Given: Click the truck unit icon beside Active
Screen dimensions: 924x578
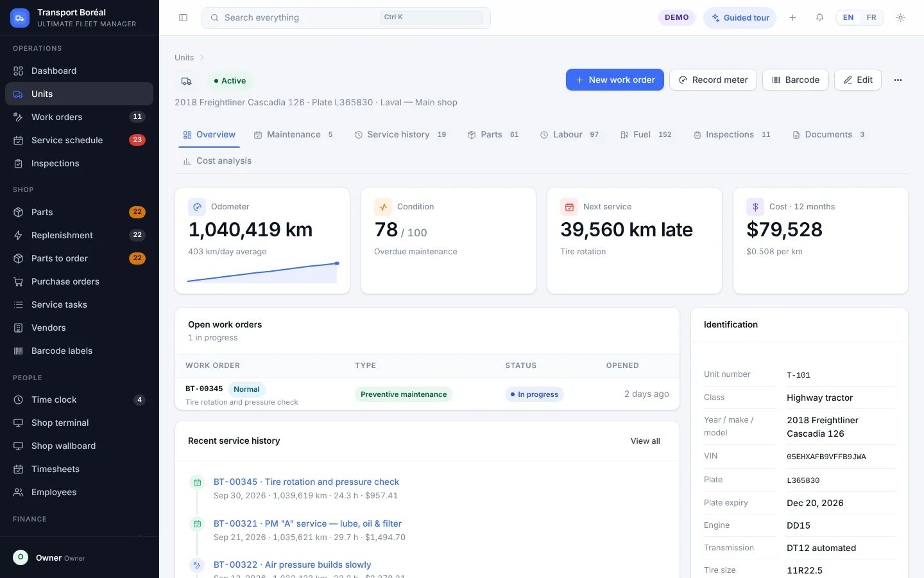Looking at the screenshot, I should 186,81.
